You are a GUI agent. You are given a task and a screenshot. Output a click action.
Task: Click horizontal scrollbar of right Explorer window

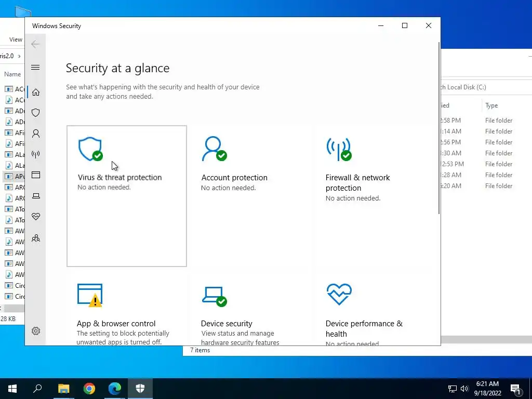pyautogui.click(x=486, y=340)
